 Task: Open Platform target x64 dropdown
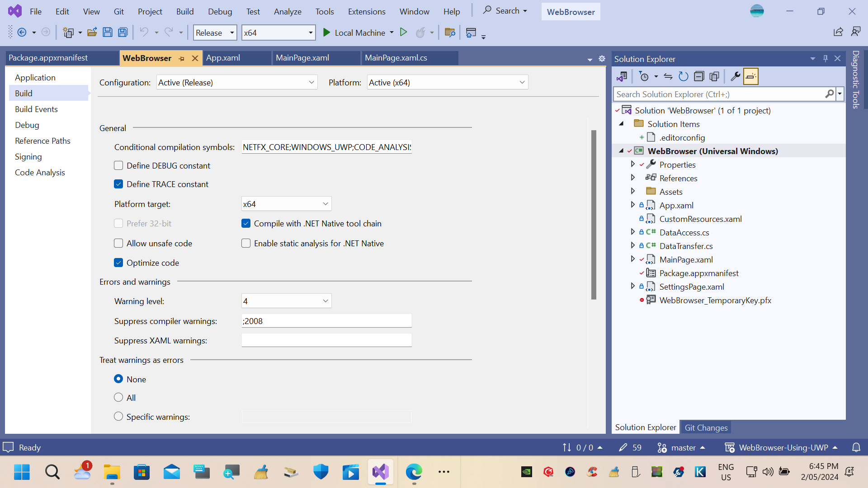coord(286,204)
